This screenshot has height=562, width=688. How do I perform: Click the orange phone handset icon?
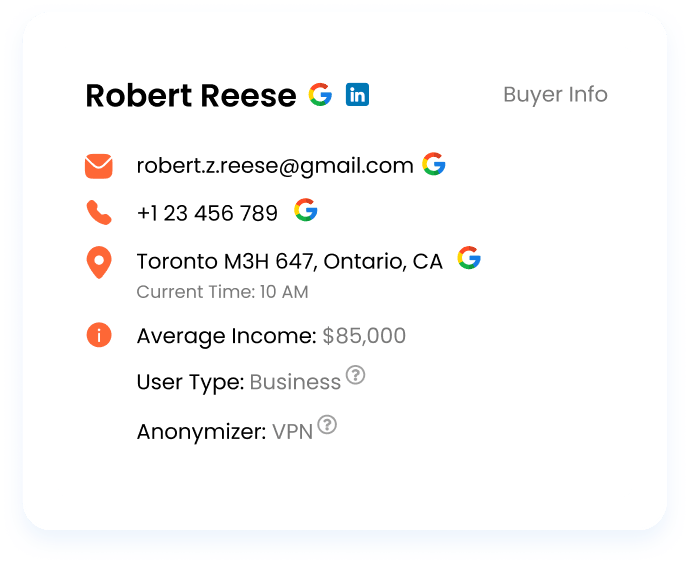tap(98, 212)
